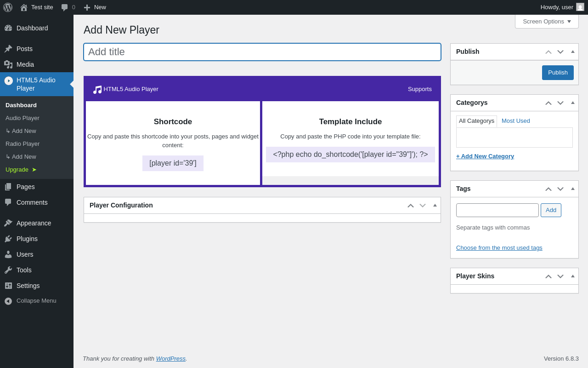Click the WordPress logo icon
The height and width of the screenshot is (368, 588).
point(8,7)
